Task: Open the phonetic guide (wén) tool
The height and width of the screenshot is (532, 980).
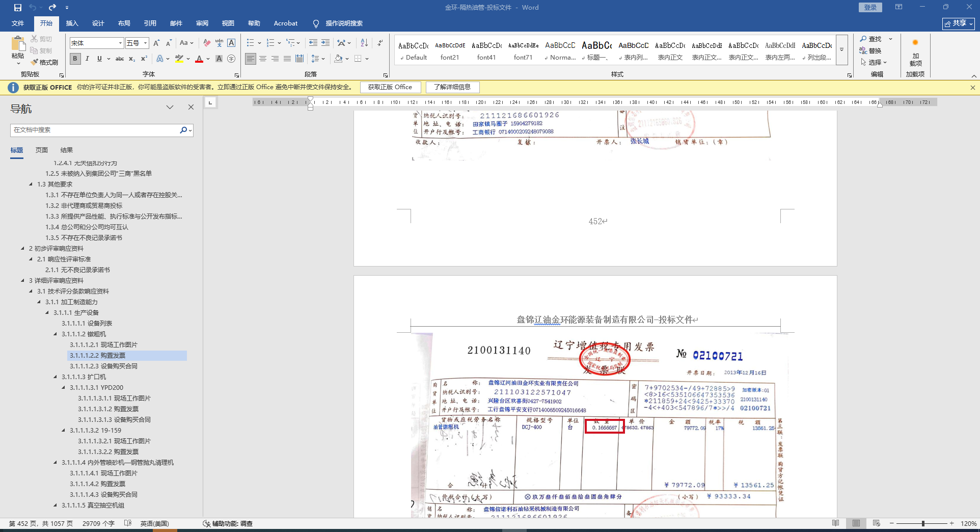Action: [x=219, y=43]
